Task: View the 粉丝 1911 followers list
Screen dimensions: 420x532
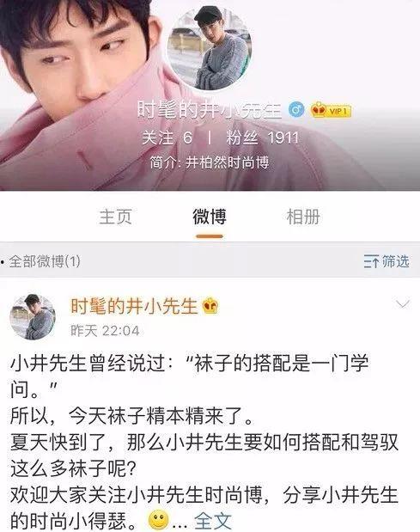Action: point(263,138)
